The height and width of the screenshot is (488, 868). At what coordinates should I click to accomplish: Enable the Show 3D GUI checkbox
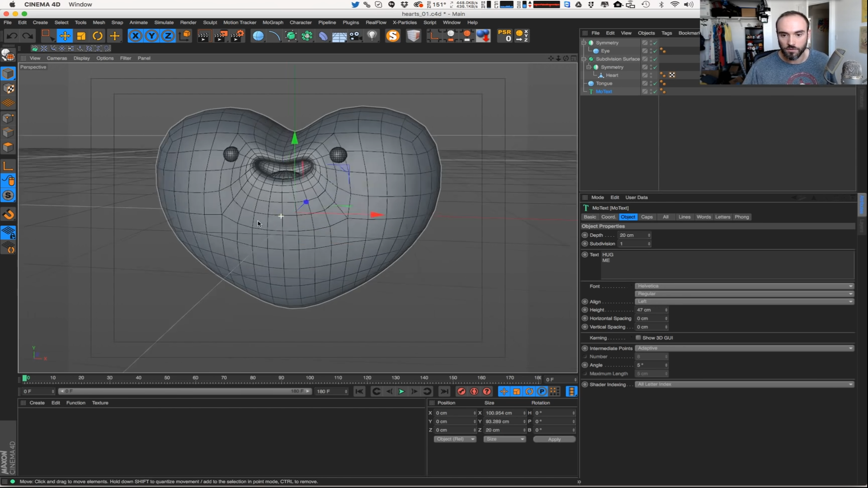638,338
